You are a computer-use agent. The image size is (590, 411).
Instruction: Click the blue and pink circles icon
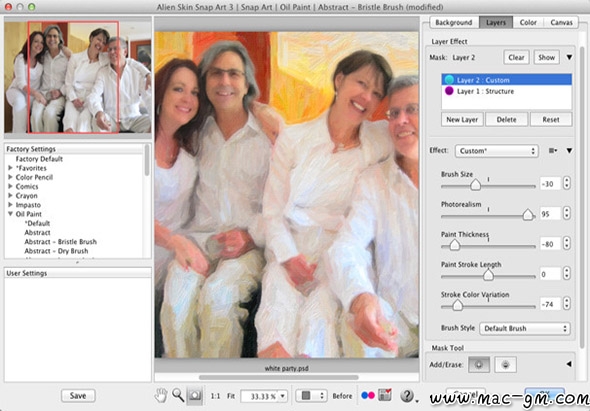(x=368, y=395)
